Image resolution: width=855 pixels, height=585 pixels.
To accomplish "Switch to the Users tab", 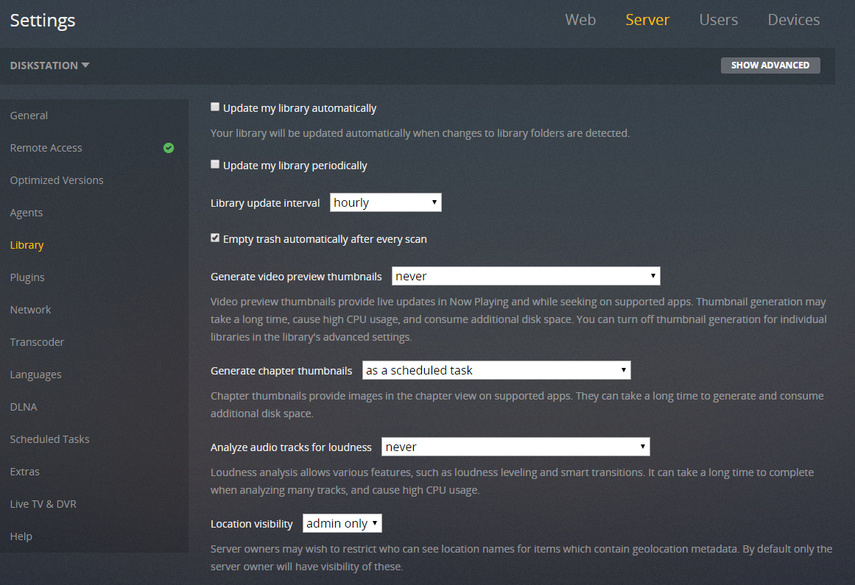I will [718, 20].
